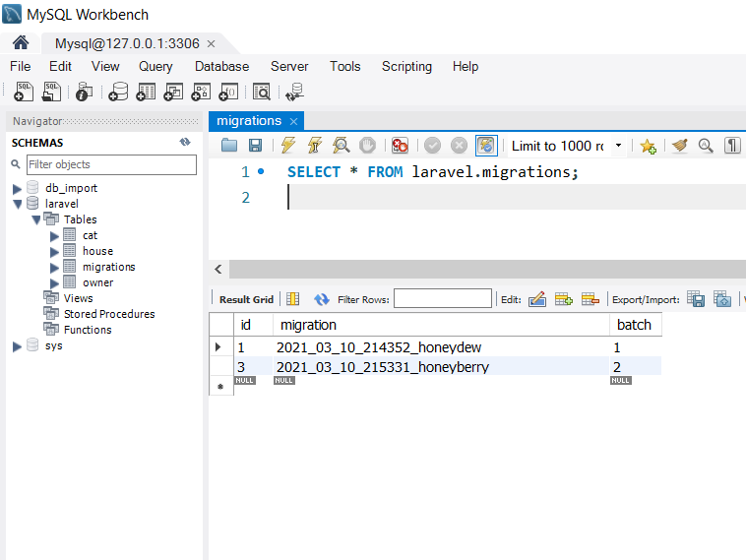Create a new stored procedure icon

click(201, 92)
